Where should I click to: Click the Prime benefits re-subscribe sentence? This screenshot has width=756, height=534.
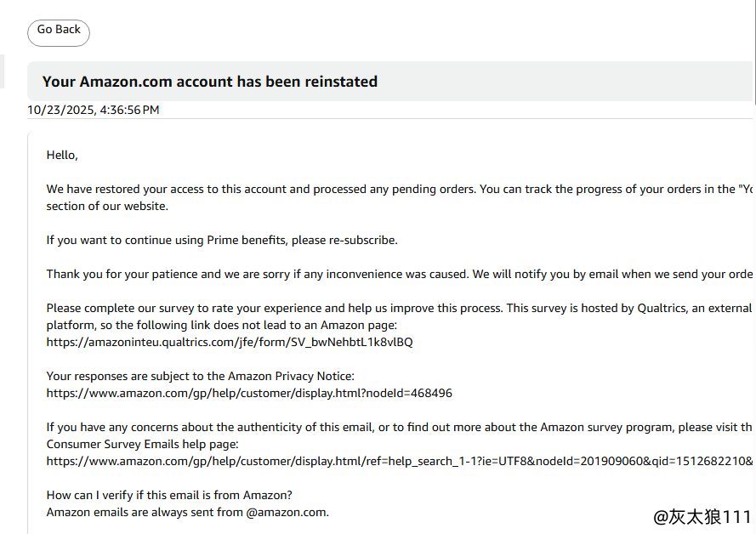[x=222, y=240]
